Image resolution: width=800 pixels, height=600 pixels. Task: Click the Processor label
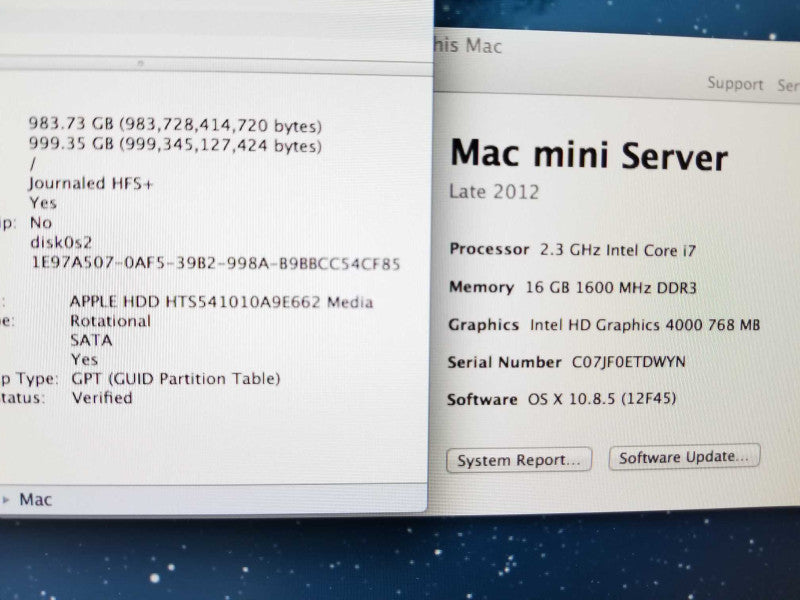click(489, 249)
